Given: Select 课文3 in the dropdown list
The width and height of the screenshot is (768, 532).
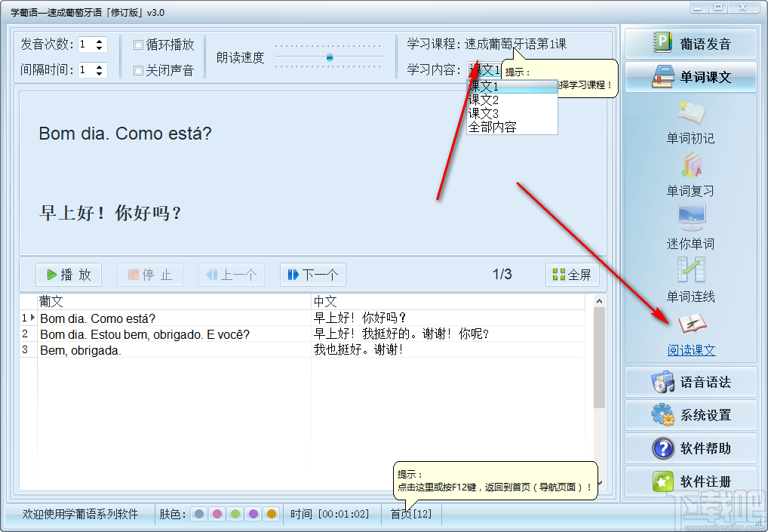Looking at the screenshot, I should 511,113.
